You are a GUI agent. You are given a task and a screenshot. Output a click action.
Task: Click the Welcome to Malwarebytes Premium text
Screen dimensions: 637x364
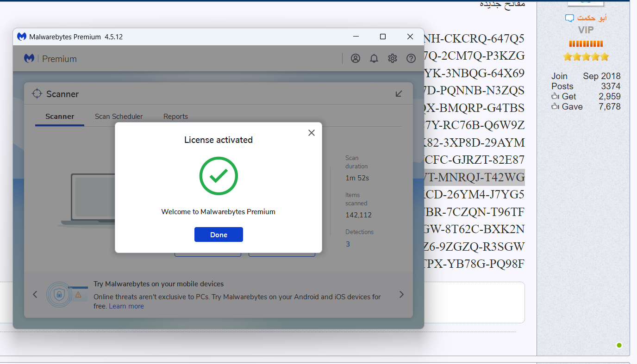(219, 211)
